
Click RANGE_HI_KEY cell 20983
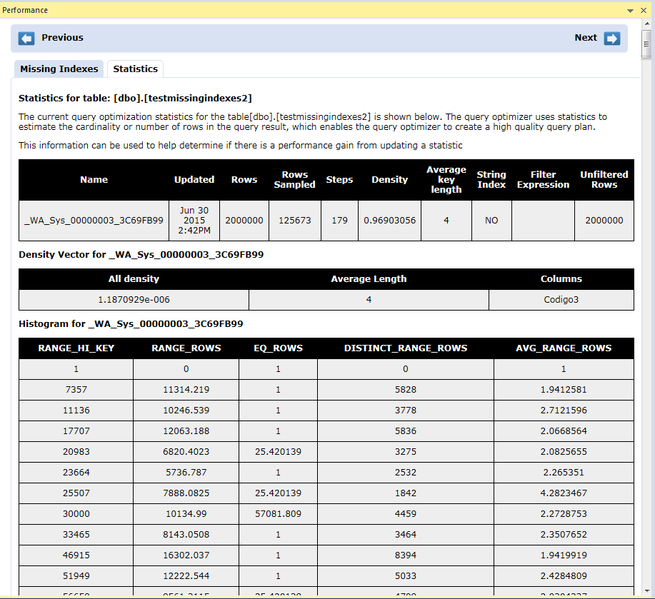[x=76, y=452]
